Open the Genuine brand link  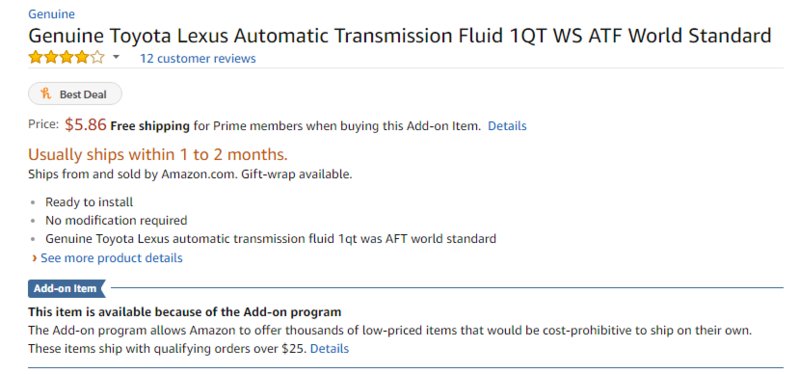[51, 14]
